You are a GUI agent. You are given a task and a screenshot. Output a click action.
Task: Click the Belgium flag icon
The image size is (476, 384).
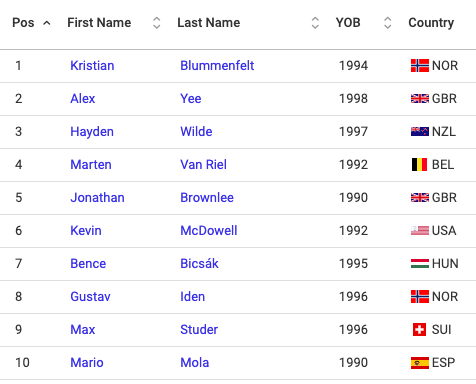coord(420,165)
